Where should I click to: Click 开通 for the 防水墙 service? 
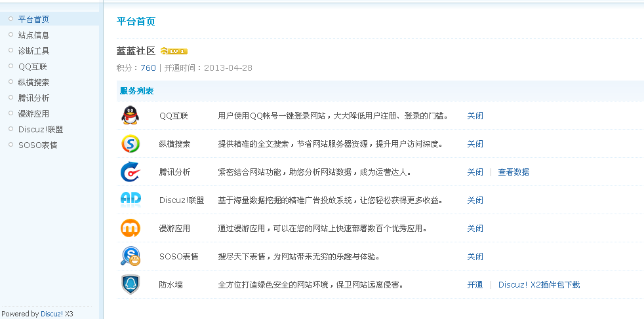point(475,284)
